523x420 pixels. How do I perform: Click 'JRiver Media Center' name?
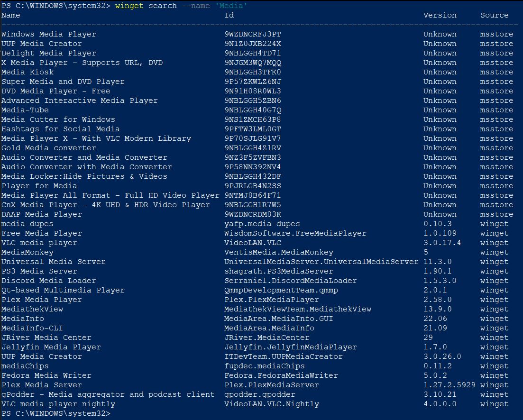point(46,338)
